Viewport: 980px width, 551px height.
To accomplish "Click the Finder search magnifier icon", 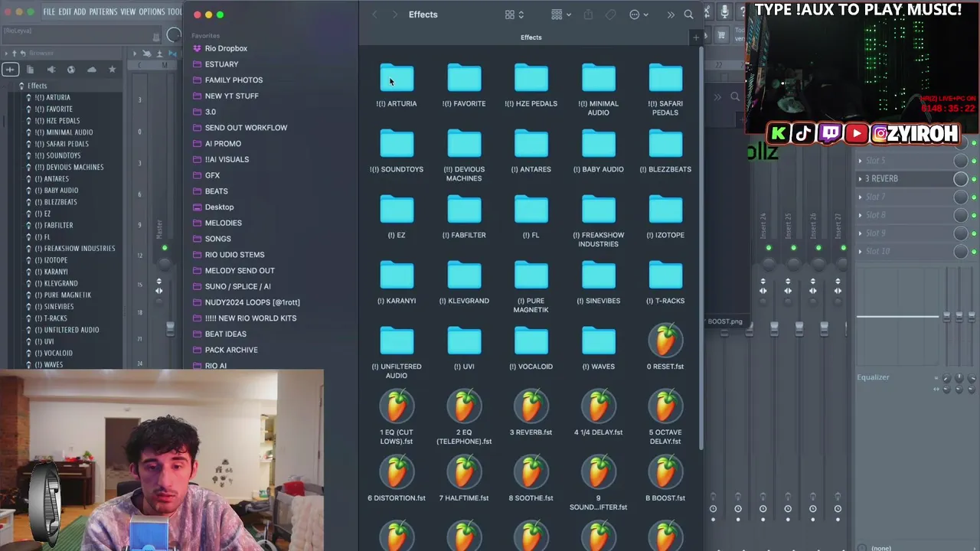I will pyautogui.click(x=688, y=15).
